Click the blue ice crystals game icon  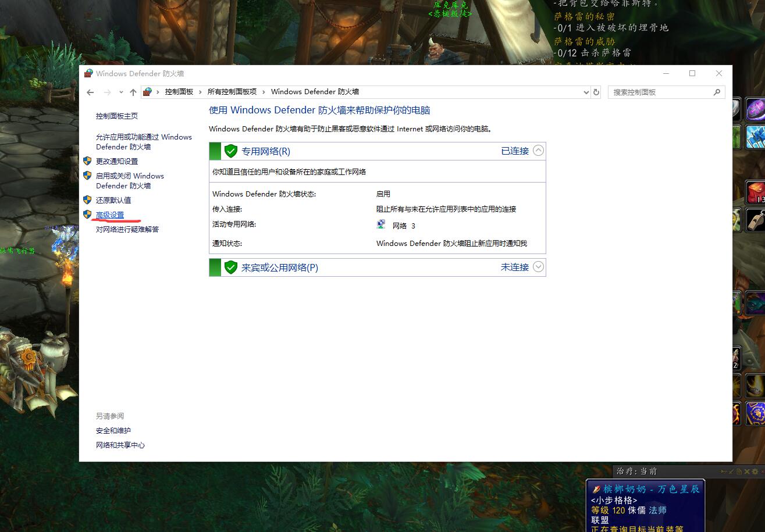click(756, 137)
